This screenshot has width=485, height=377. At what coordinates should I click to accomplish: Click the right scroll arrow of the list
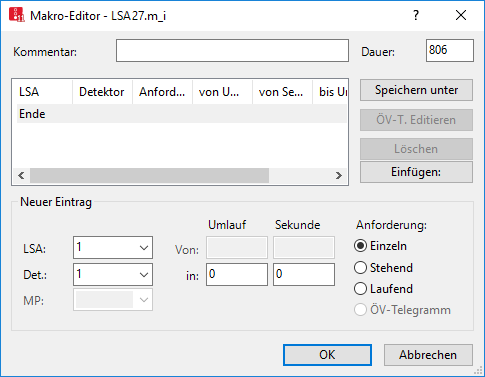tap(339, 175)
